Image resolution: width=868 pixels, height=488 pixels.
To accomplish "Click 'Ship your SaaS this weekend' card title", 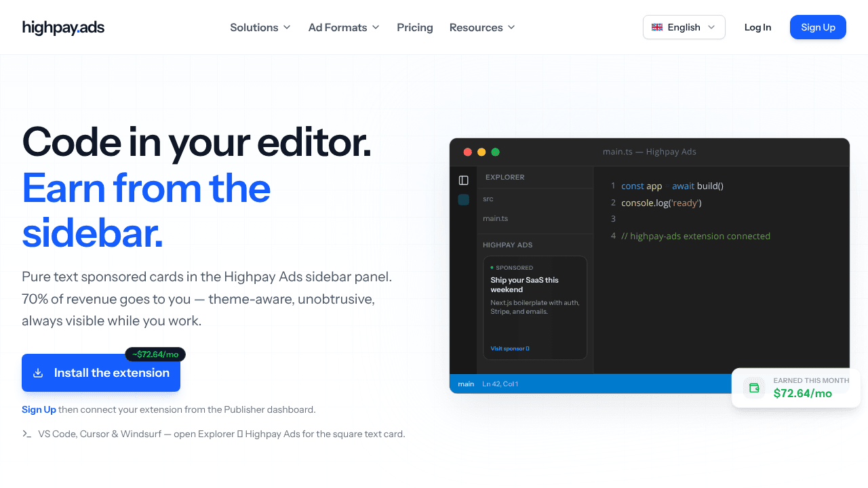I will coord(525,285).
